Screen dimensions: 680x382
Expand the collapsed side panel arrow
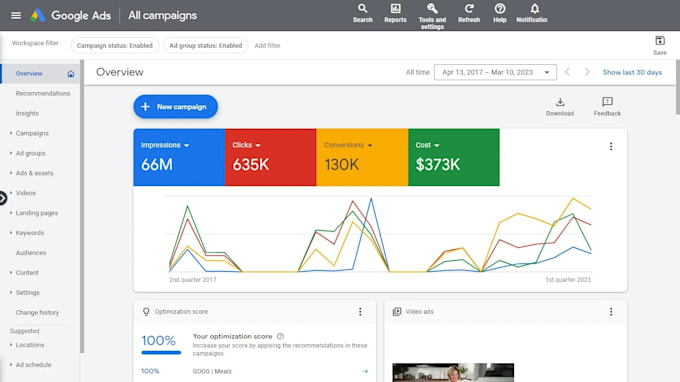3,199
